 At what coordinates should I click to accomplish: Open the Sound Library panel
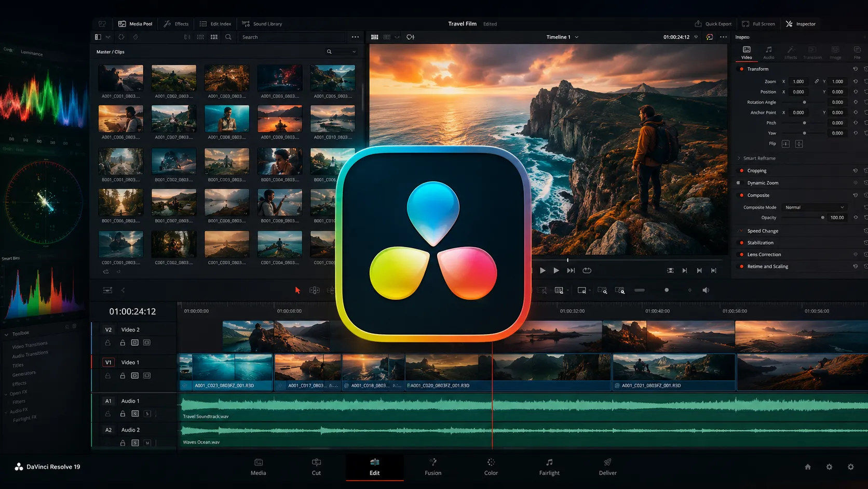pyautogui.click(x=262, y=24)
